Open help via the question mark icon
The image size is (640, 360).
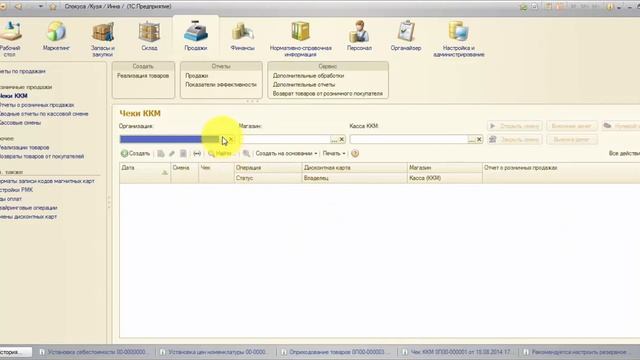pyautogui.click(x=355, y=153)
